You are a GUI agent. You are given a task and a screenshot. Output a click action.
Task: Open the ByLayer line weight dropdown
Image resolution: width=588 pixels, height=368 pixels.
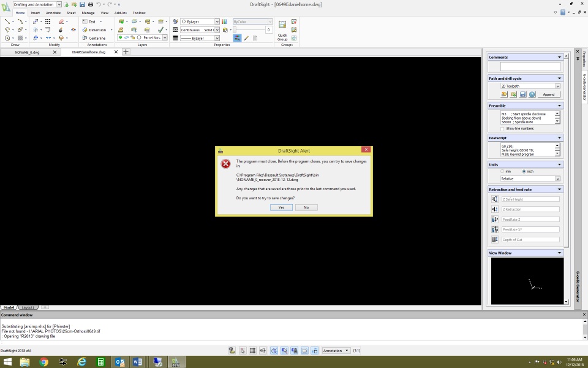point(200,38)
